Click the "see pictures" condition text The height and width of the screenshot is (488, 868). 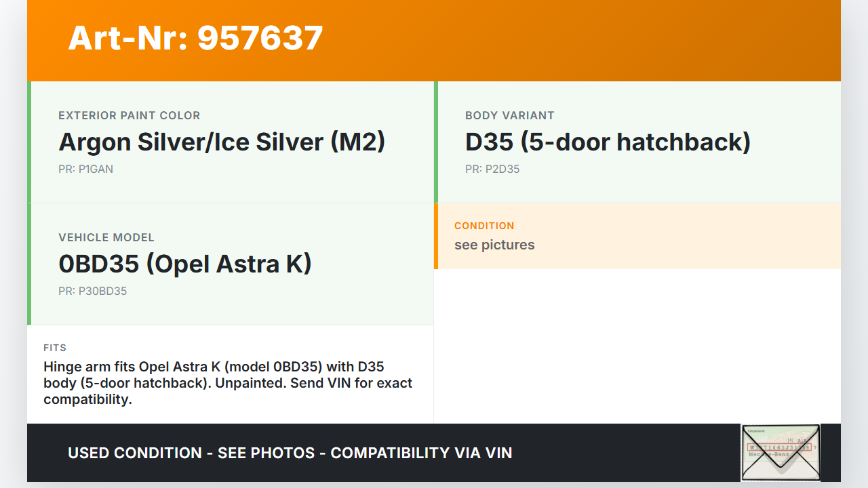point(494,245)
